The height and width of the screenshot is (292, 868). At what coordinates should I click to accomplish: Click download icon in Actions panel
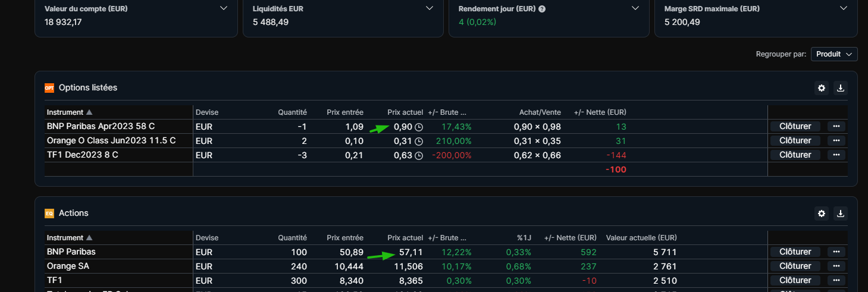pos(840,213)
